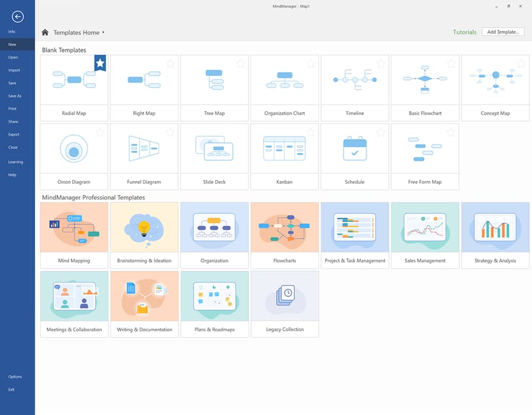Select the Concept Map blank template
The height and width of the screenshot is (415, 532).
(495, 84)
